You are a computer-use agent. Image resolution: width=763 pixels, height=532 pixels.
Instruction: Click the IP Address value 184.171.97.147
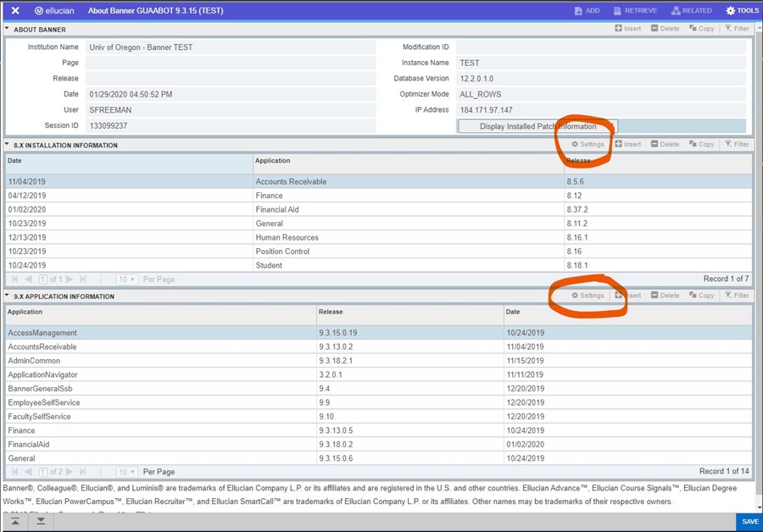486,110
